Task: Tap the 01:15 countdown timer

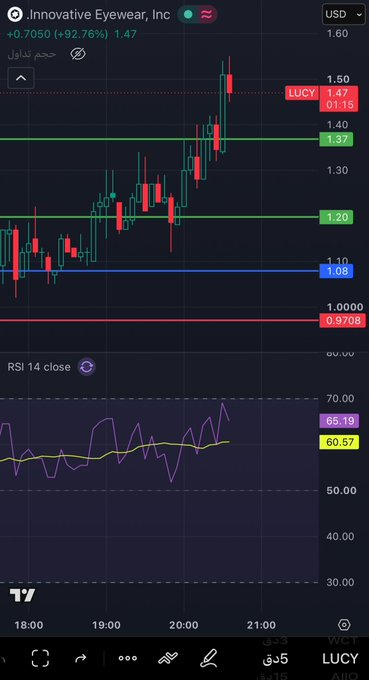Action: click(340, 105)
